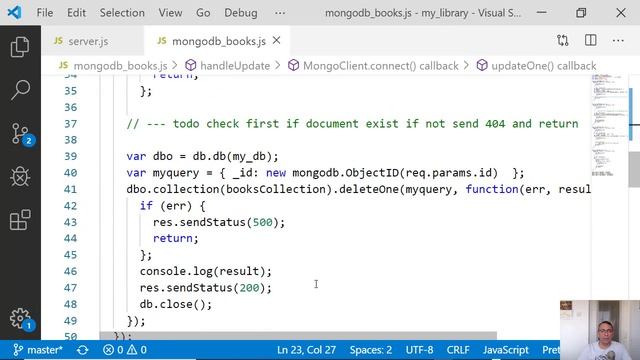
Task: Click the VS Code logo icon
Action: 14,13
